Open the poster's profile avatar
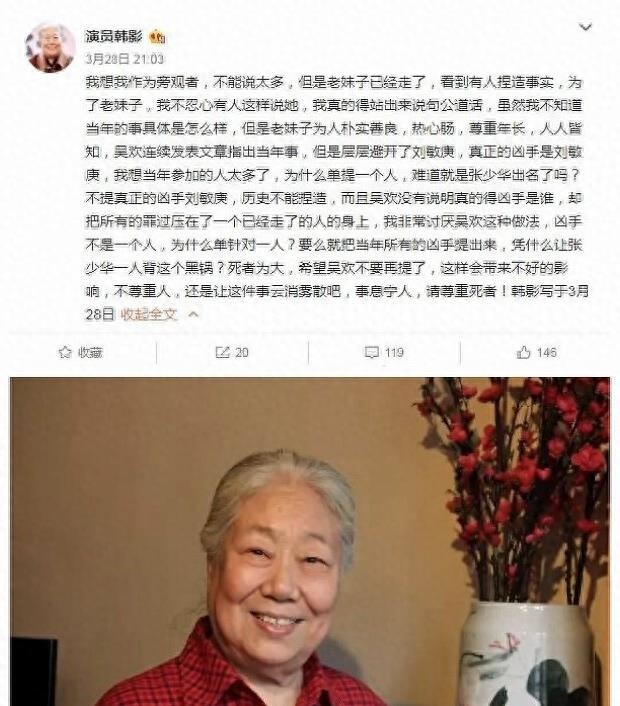Image resolution: width=620 pixels, height=706 pixels. click(x=50, y=47)
